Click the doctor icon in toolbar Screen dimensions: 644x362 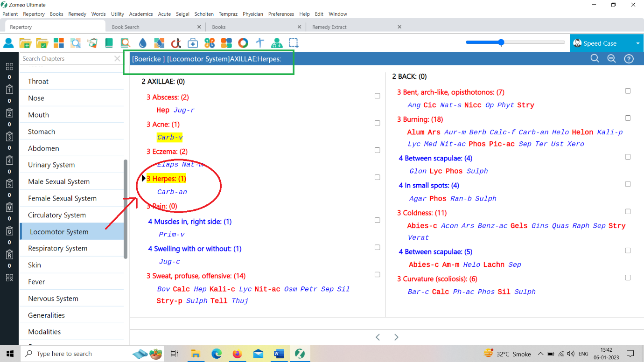[x=277, y=43]
